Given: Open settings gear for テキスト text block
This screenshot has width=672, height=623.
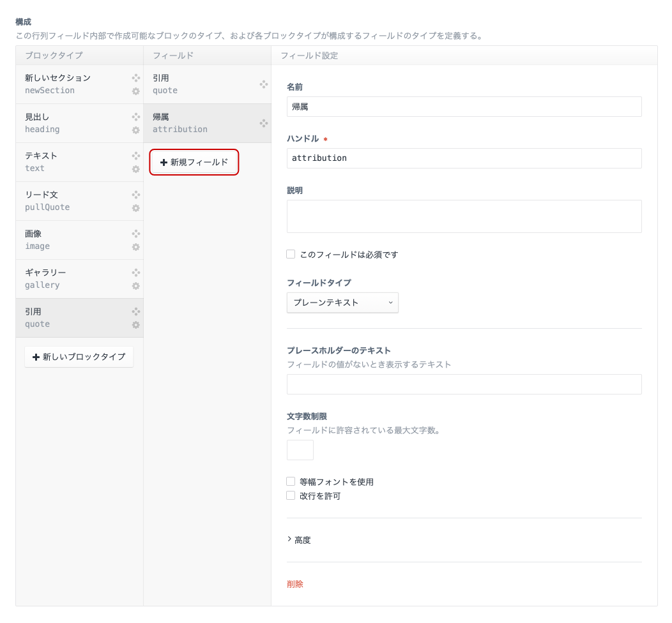Looking at the screenshot, I should point(135,169).
